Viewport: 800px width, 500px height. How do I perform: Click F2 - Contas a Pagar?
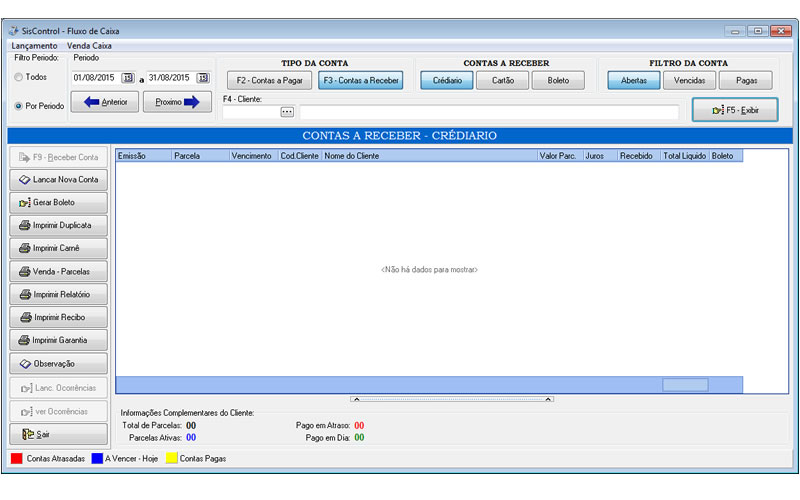point(269,81)
